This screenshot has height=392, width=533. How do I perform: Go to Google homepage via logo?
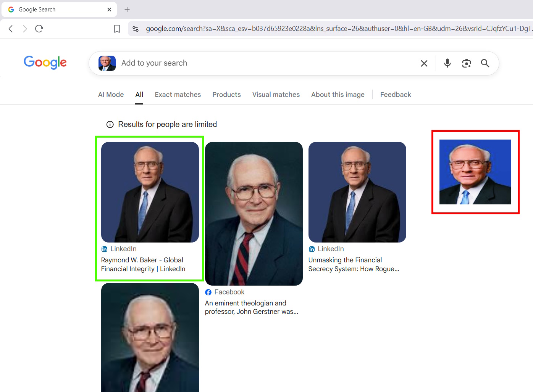pos(45,62)
